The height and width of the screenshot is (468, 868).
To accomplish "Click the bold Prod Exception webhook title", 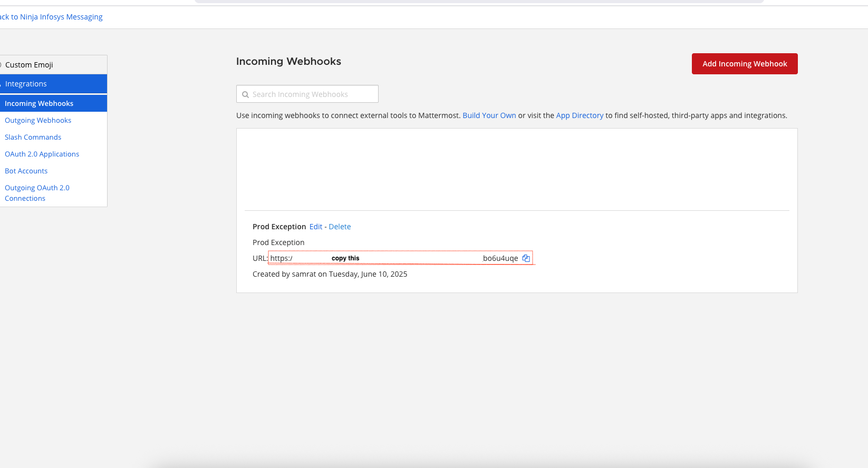I will 279,227.
